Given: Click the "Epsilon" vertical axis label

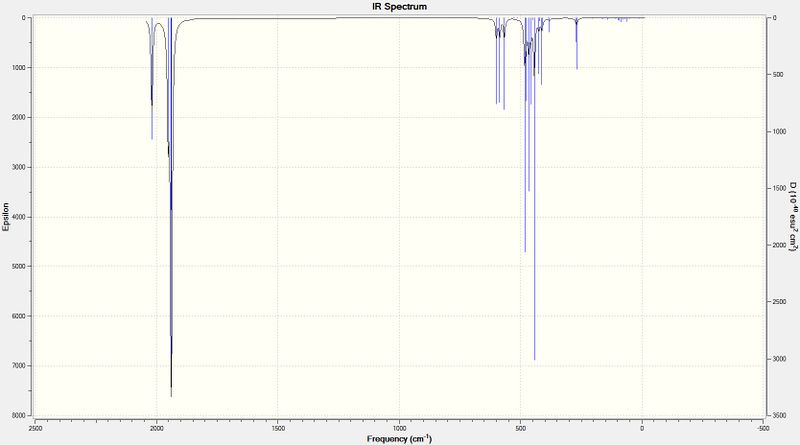Looking at the screenshot, I should 6,217.
